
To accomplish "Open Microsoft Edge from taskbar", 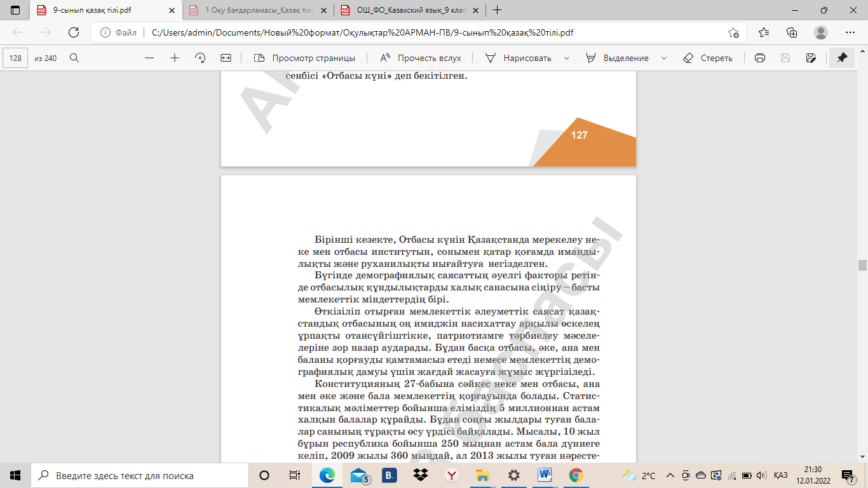I will (327, 475).
